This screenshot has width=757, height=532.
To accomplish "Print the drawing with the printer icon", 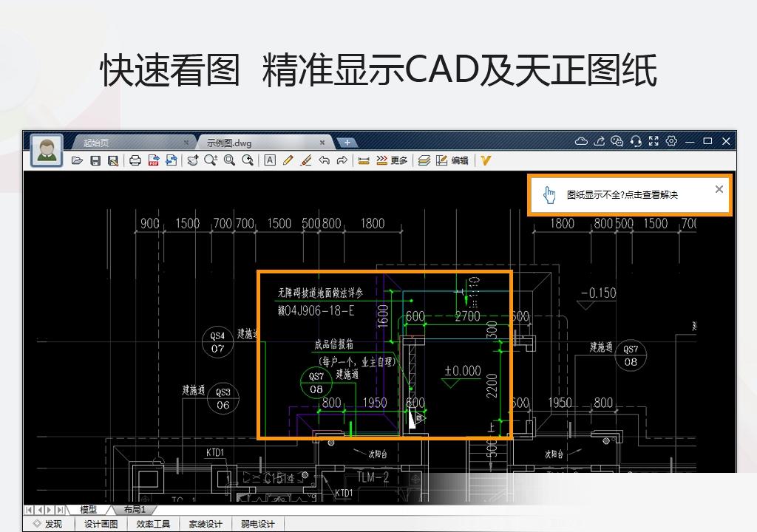I will (x=135, y=160).
